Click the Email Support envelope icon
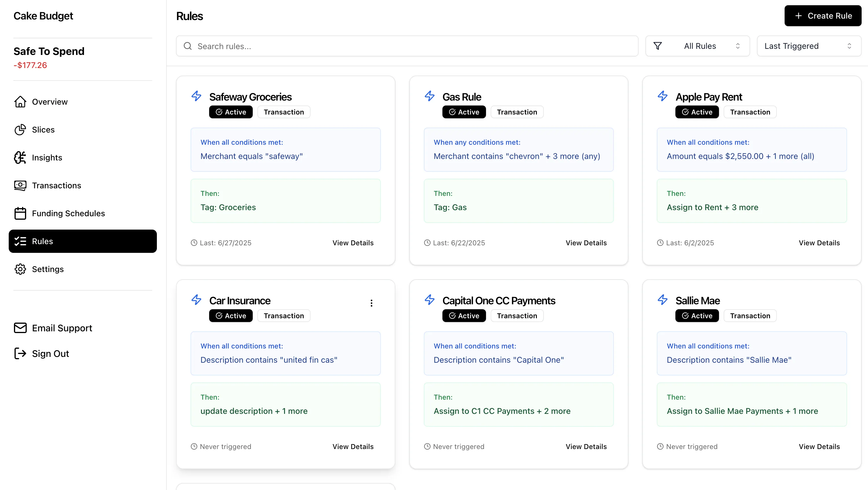The height and width of the screenshot is (490, 868). (x=20, y=328)
